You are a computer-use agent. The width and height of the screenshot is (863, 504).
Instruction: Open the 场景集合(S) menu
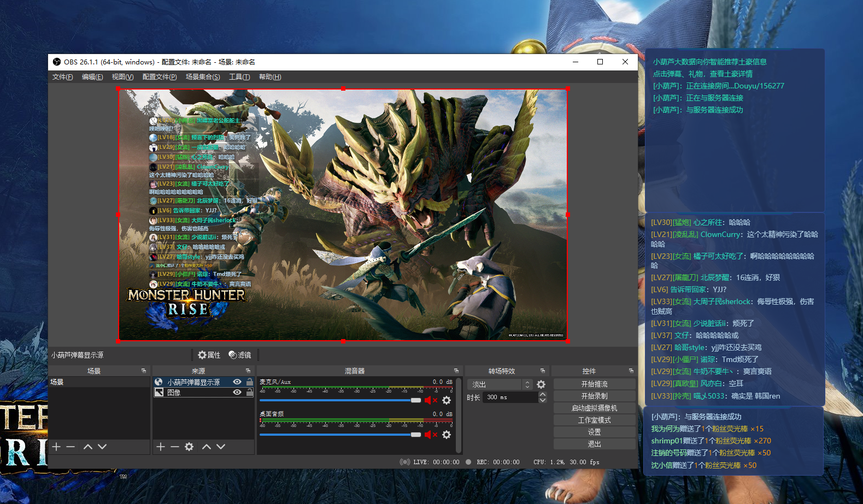pos(203,77)
